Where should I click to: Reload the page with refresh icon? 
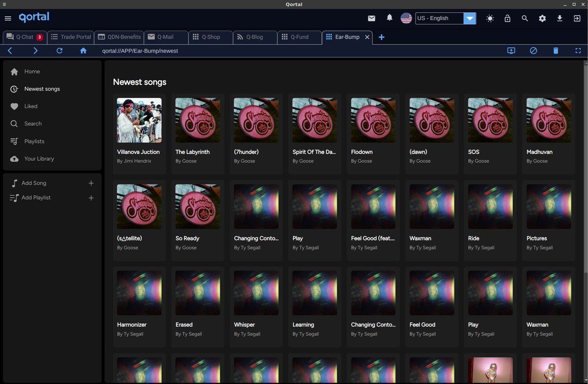59,51
